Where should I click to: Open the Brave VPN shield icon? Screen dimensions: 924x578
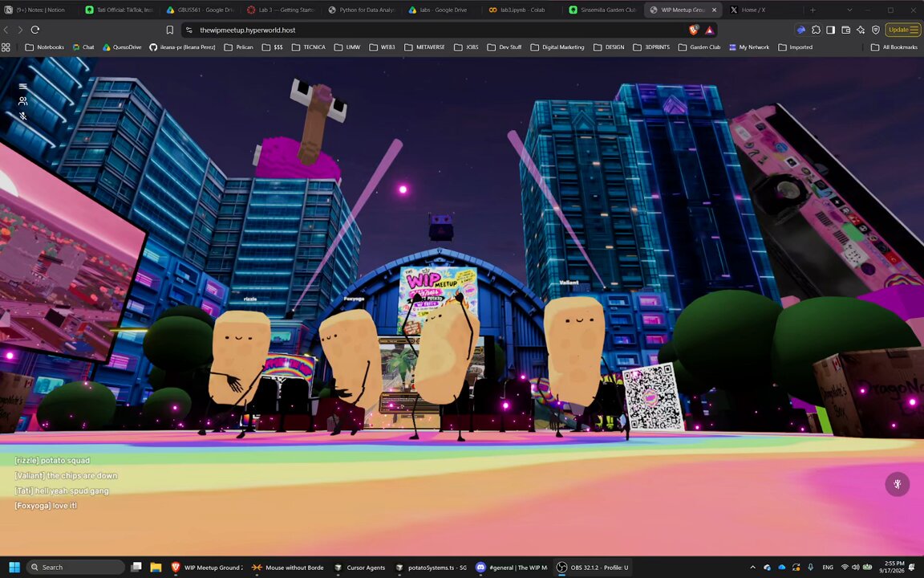pyautogui.click(x=876, y=30)
